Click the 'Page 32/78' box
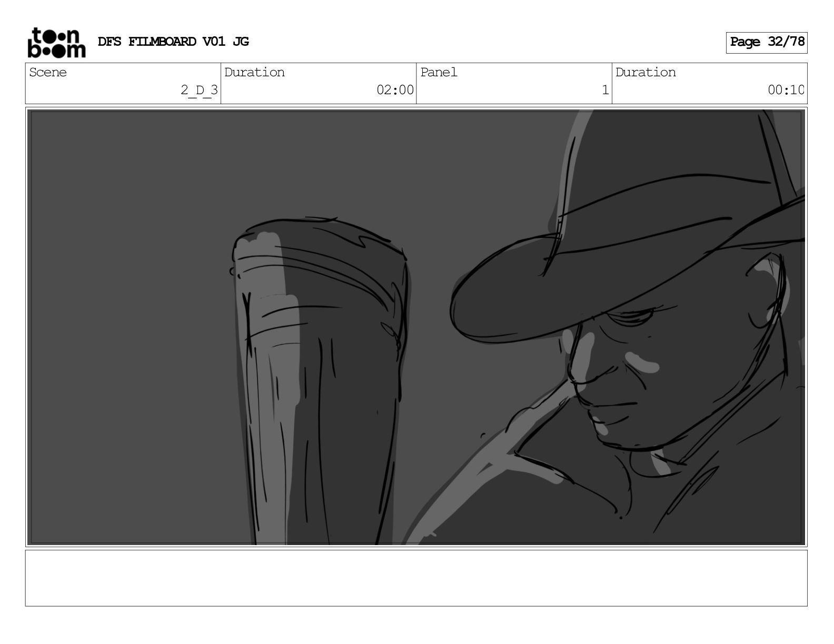The width and height of the screenshot is (834, 644). tap(767, 42)
